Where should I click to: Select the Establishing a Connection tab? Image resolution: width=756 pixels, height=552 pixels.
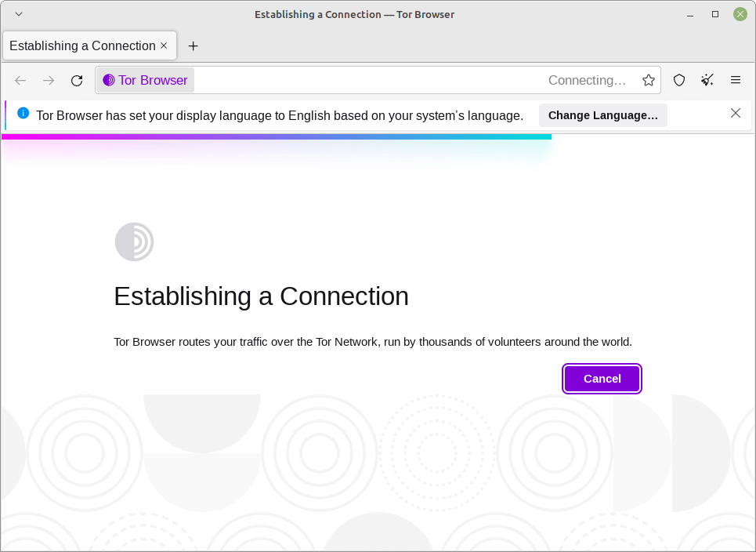pyautogui.click(x=89, y=45)
